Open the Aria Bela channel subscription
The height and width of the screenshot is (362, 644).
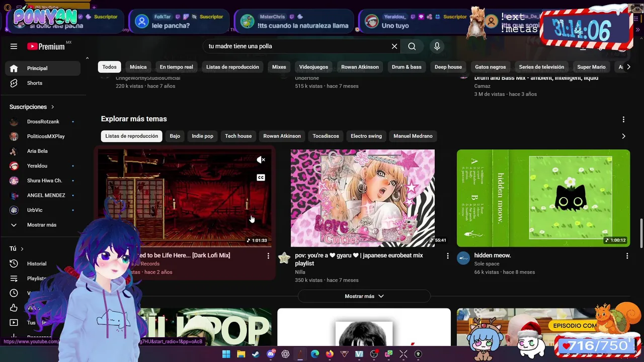pos(43,151)
